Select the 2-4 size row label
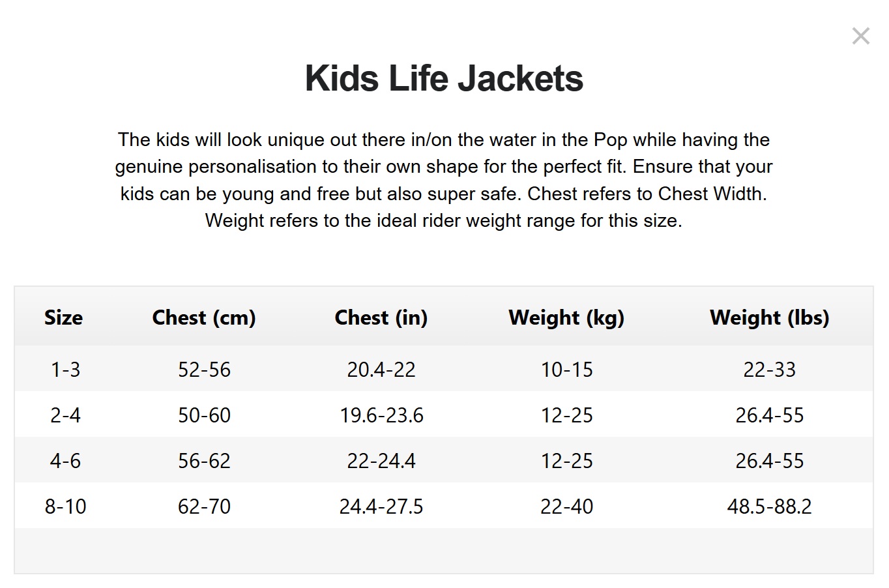The height and width of the screenshot is (588, 889). pyautogui.click(x=65, y=415)
